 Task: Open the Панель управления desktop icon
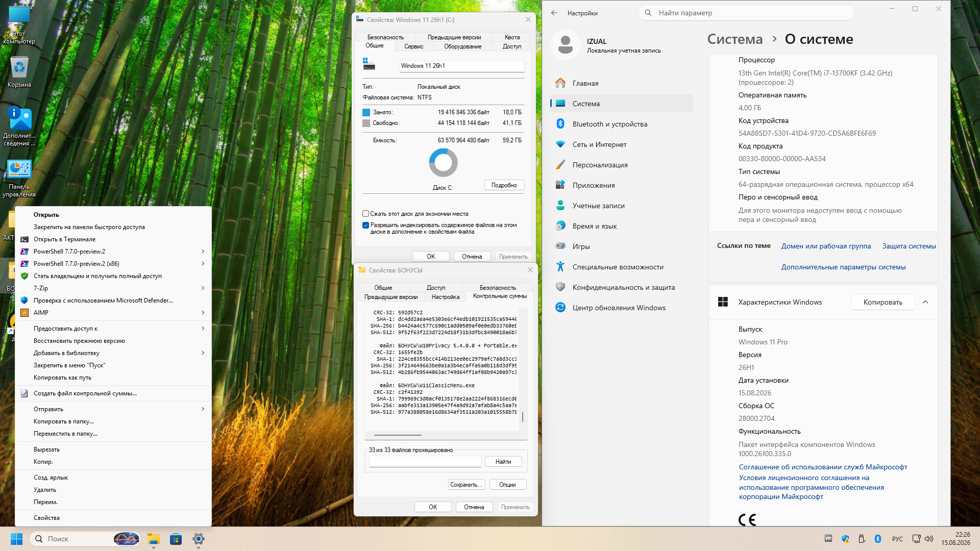click(19, 179)
